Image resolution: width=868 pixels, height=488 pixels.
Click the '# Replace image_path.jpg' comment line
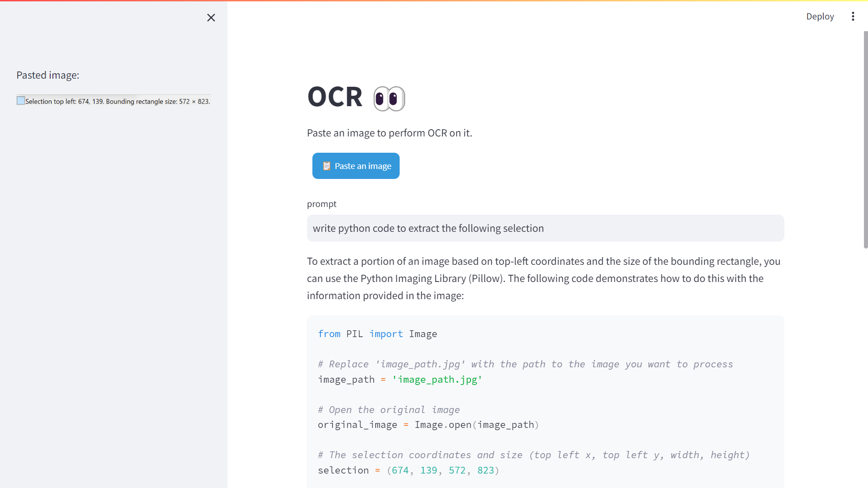[525, 364]
